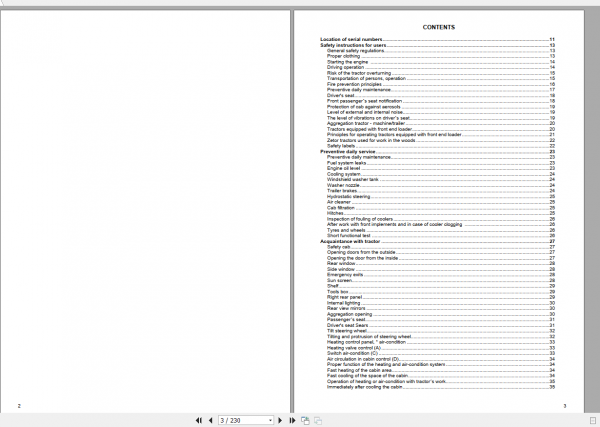Click 'Rear view mirrors' entry
Viewport: 600px width, 427px height.
346,308
